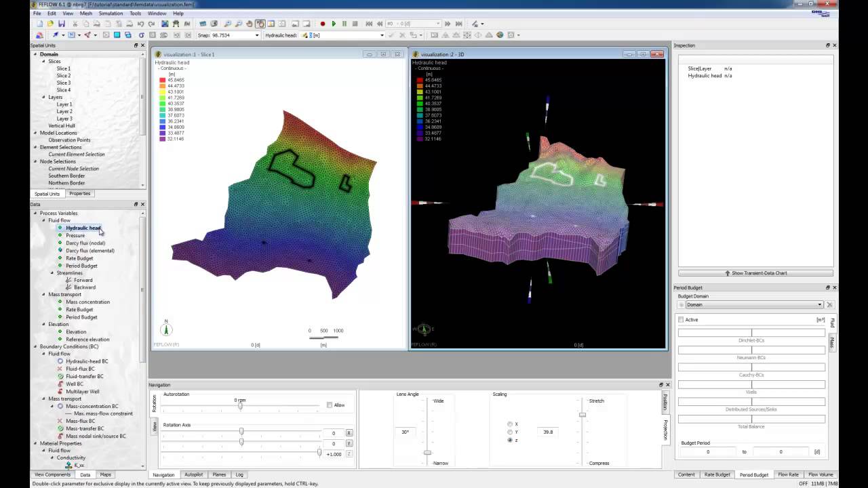
Task: Click the Hydraulic head tree item icon
Action: (60, 228)
